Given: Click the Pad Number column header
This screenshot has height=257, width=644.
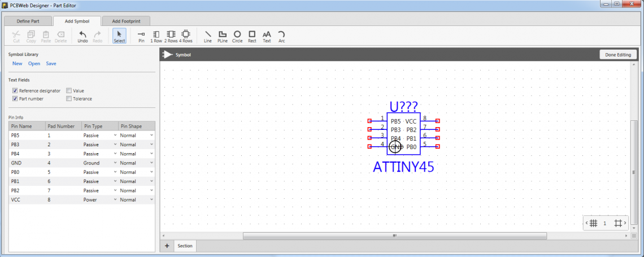Looking at the screenshot, I should click(63, 126).
